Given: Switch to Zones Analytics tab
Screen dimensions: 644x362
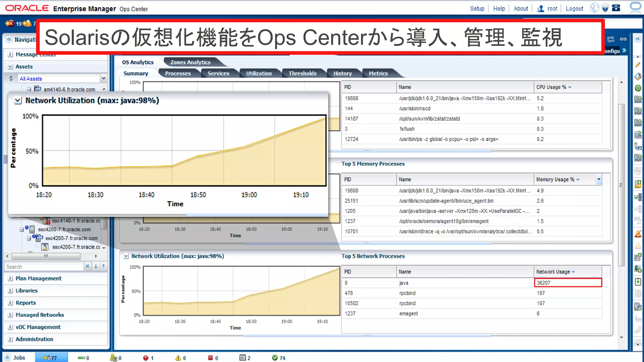Looking at the screenshot, I should tap(190, 62).
